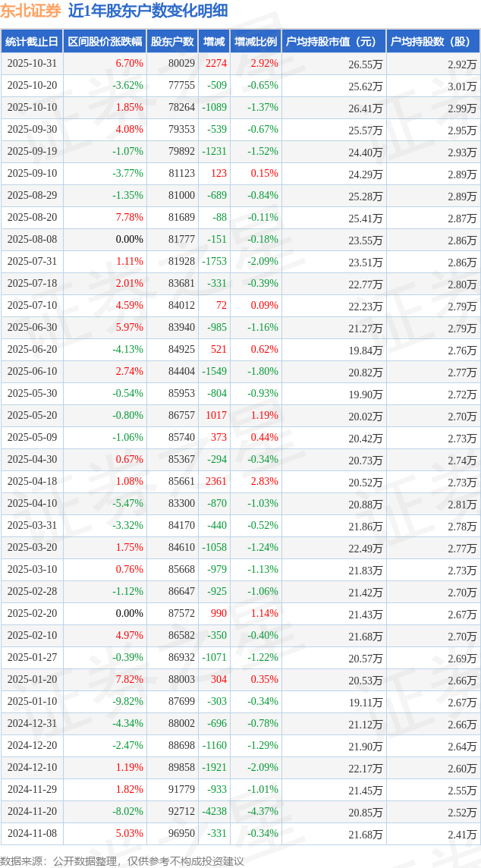Viewport: 481px width, 868px height.
Task: Click the shareholder count 96950
Action: (x=181, y=834)
